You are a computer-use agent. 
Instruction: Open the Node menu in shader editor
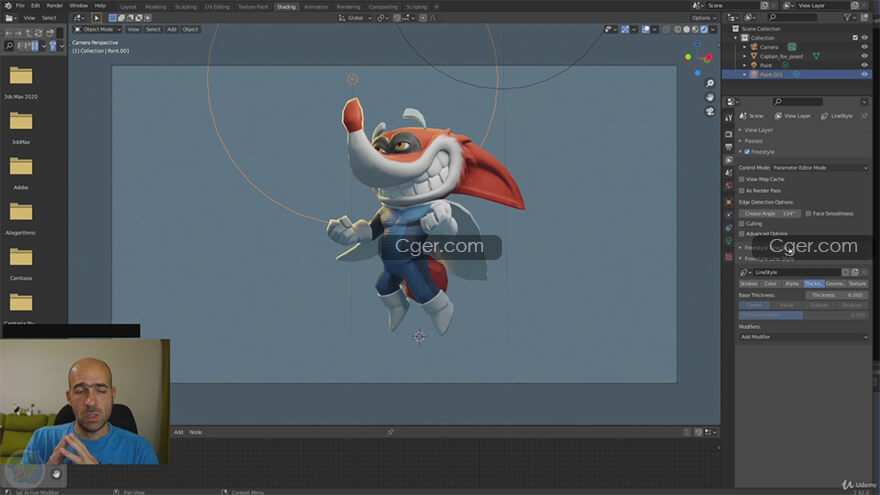pos(195,432)
